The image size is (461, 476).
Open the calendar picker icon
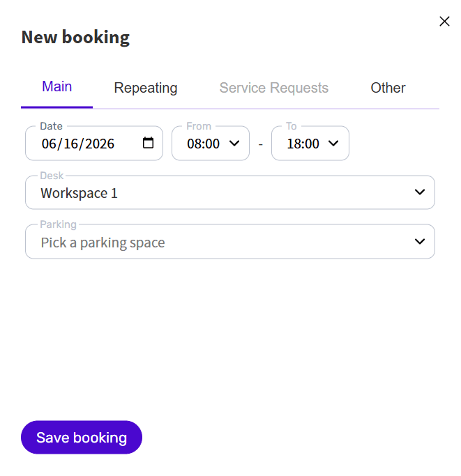point(148,143)
